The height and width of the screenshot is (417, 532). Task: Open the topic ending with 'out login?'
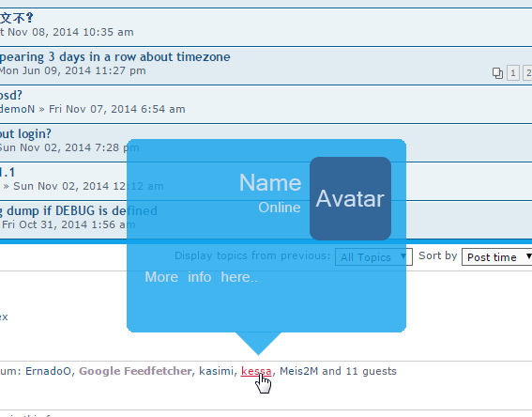pos(25,133)
